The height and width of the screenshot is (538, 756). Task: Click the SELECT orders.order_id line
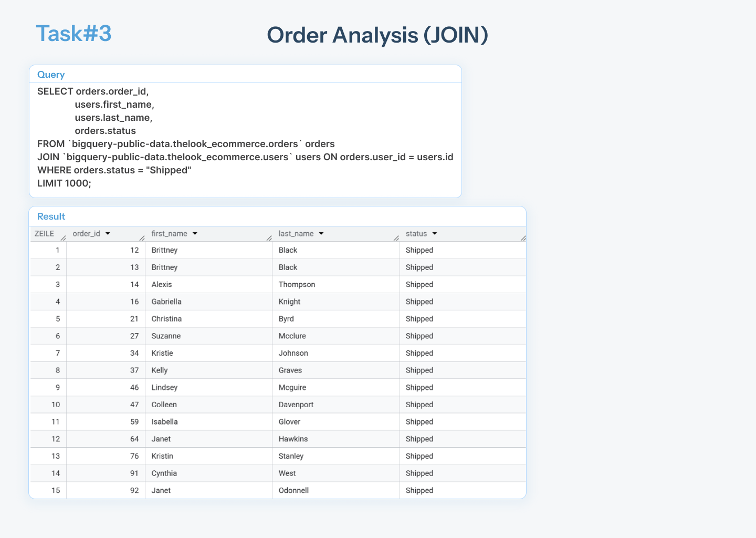pos(93,91)
